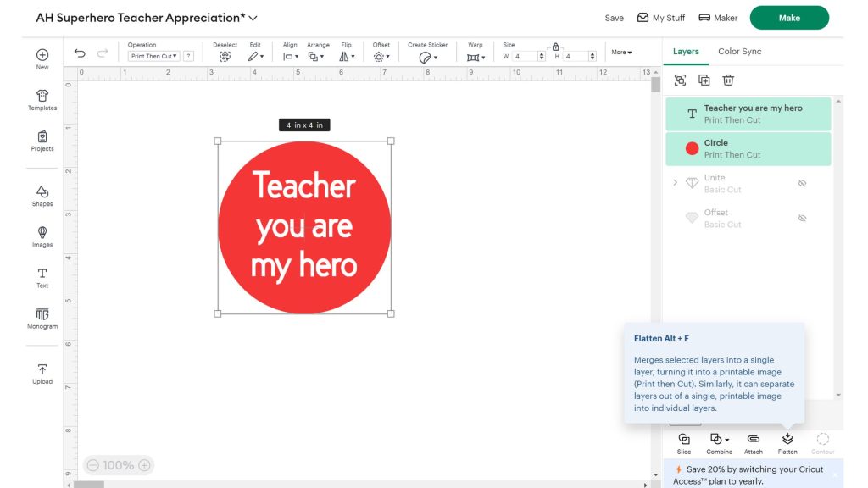Open the Offset dropdown

381,57
